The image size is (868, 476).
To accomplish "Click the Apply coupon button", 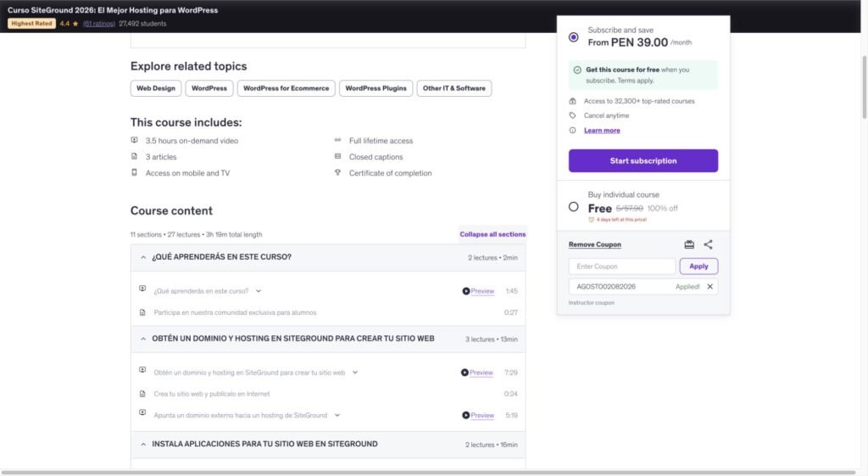I will [698, 266].
